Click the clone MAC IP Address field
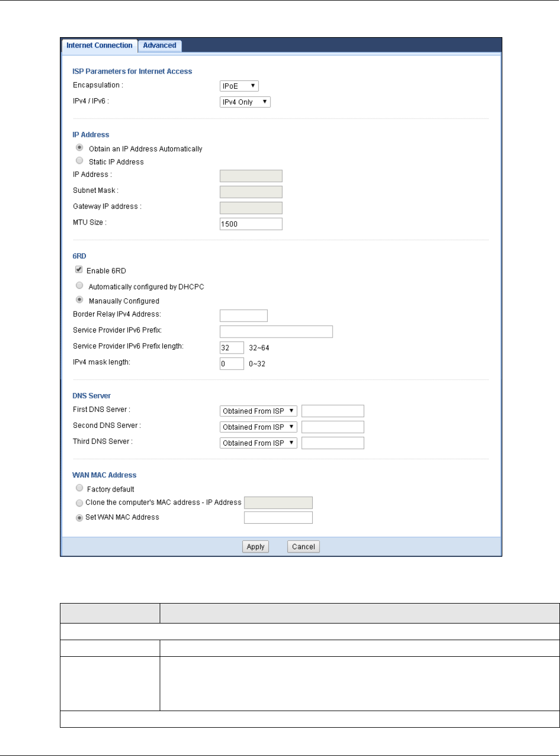 click(x=278, y=503)
